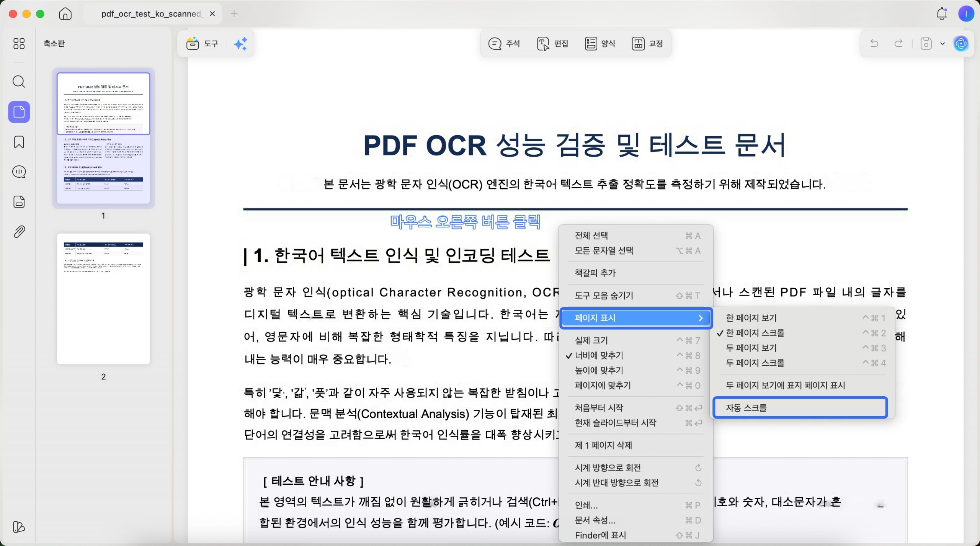This screenshot has height=546, width=980.
Task: Choose 책갈피 추가 menu item
Action: point(636,273)
